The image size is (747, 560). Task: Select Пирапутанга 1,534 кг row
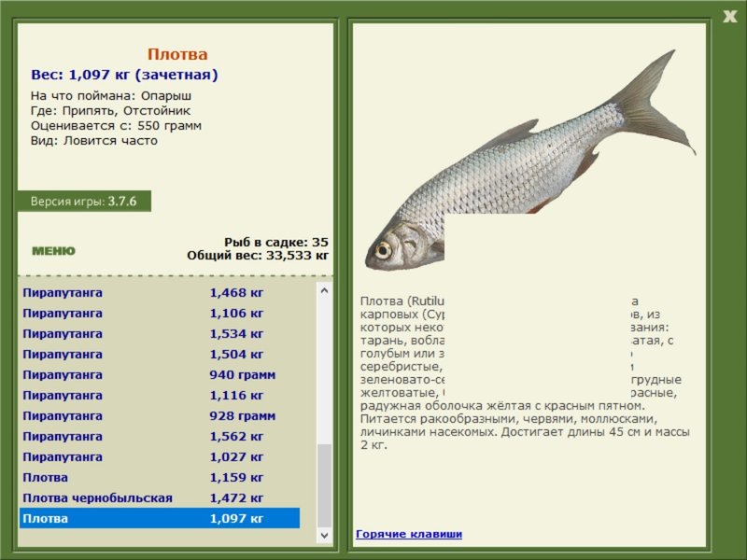(160, 333)
